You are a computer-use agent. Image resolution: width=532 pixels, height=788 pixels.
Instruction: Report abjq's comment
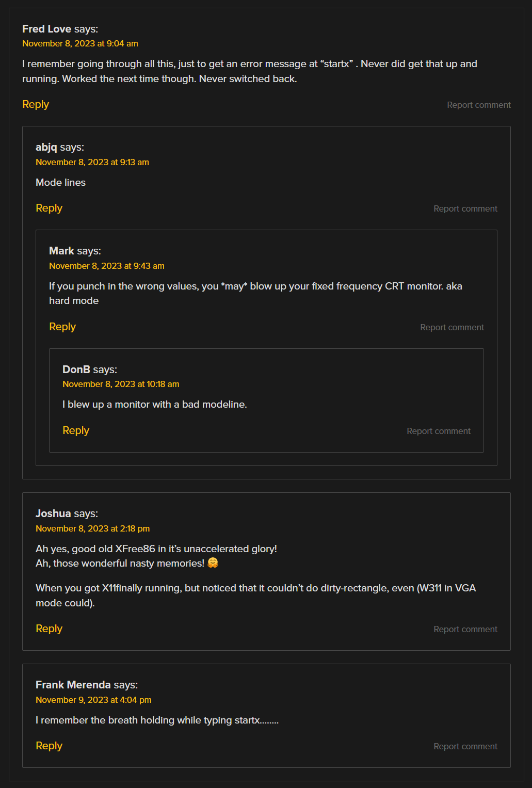pyautogui.click(x=465, y=208)
